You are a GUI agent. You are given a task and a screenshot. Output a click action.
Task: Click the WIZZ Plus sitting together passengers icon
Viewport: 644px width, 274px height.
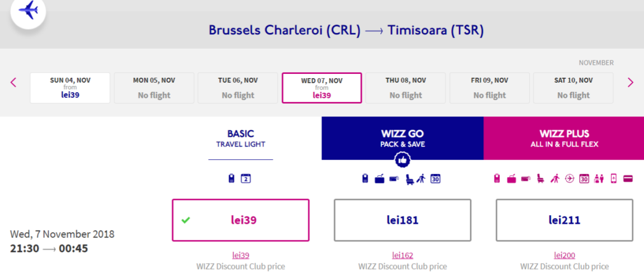pos(599,179)
